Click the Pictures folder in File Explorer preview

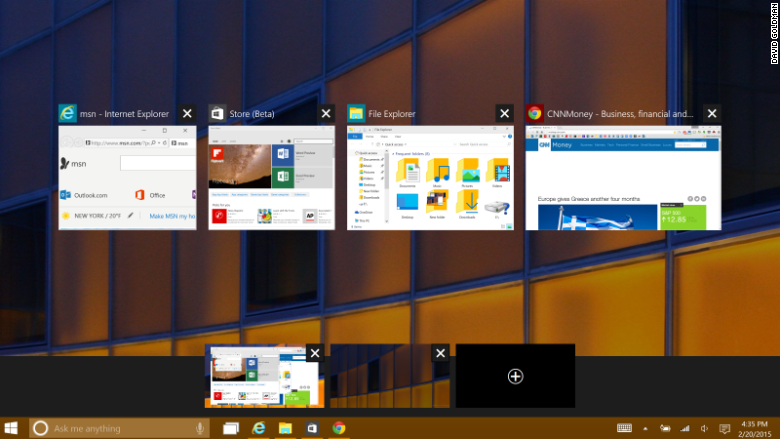click(468, 173)
